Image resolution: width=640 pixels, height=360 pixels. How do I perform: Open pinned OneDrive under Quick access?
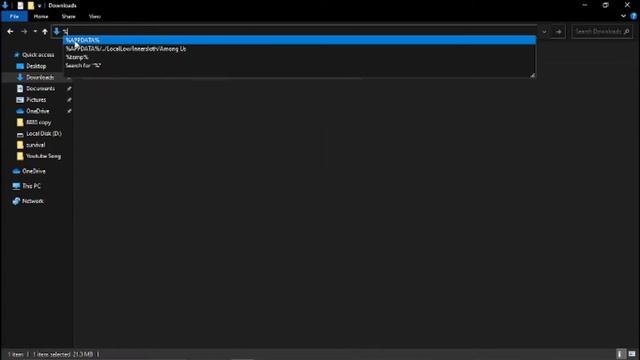pyautogui.click(x=37, y=111)
